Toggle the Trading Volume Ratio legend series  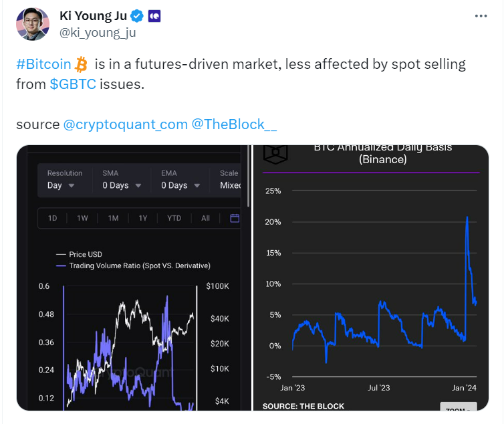point(133,266)
